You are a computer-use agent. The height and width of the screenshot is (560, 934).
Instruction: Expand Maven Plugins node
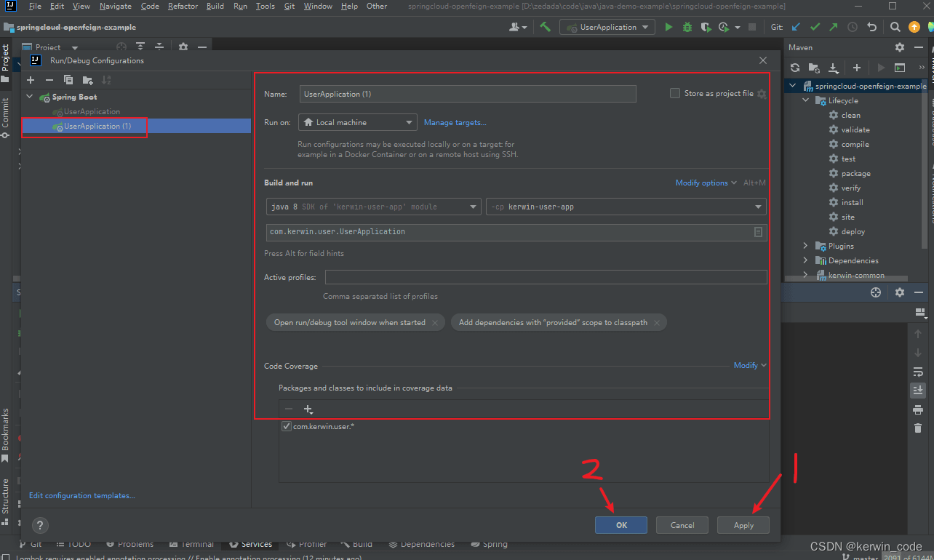click(x=805, y=246)
